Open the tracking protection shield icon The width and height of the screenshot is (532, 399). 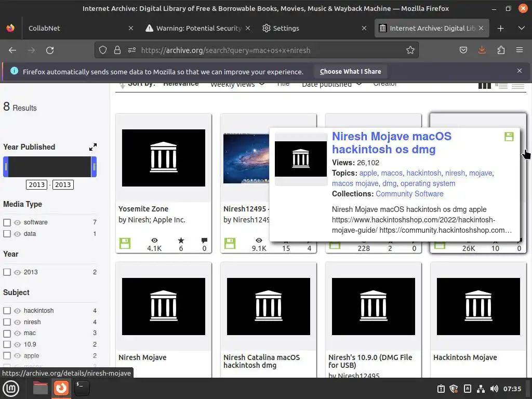(x=103, y=50)
